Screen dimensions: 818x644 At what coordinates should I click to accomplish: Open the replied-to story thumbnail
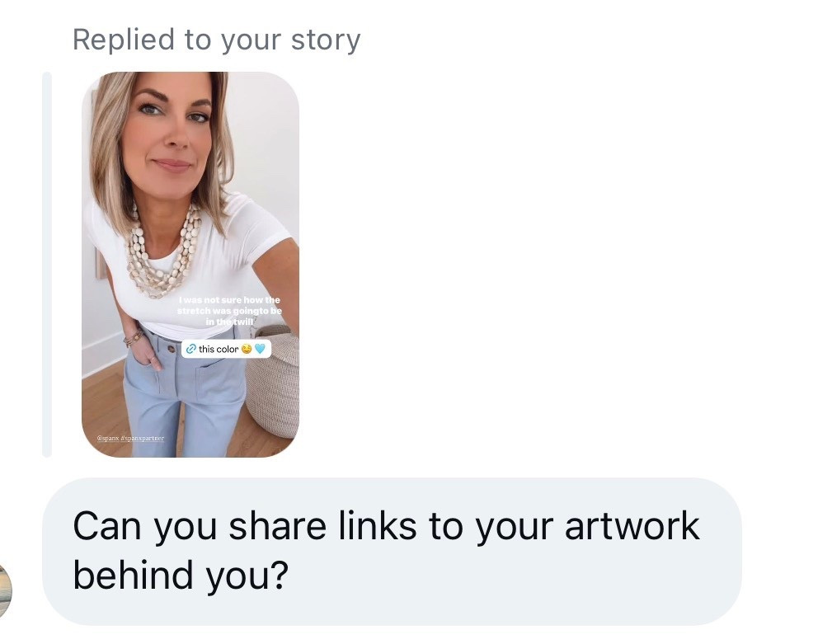tap(190, 206)
